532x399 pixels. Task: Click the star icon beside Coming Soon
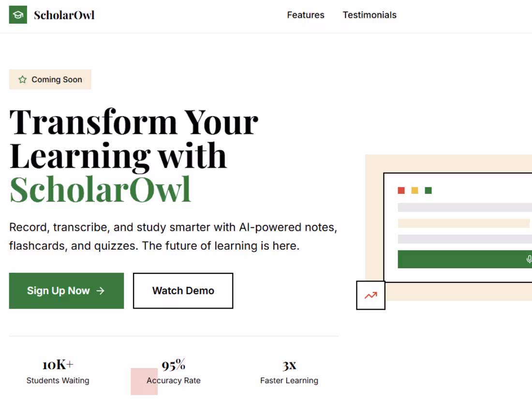(x=22, y=80)
